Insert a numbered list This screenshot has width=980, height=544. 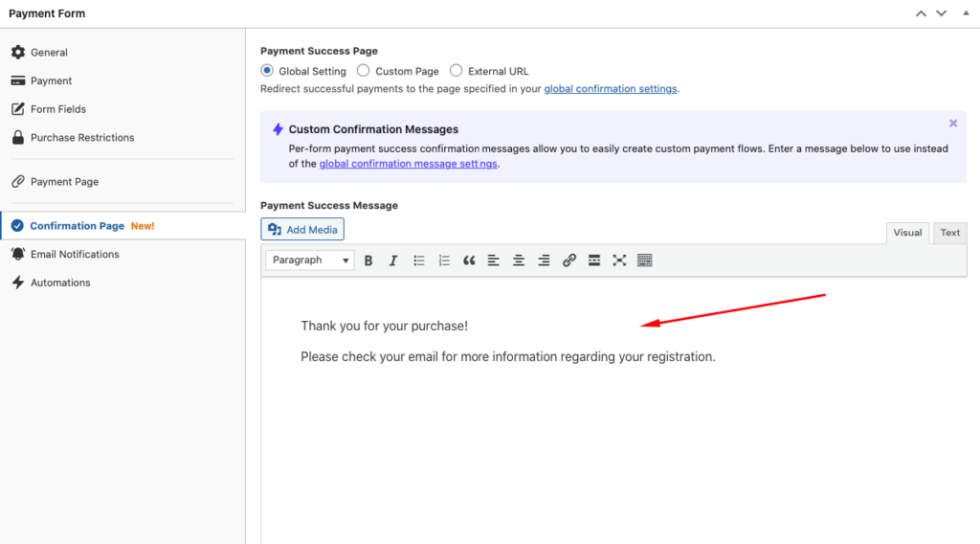(444, 261)
